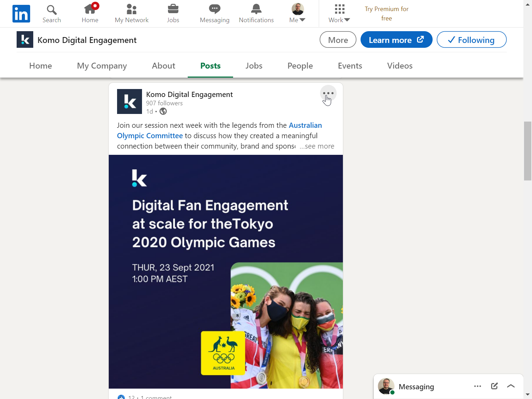Go to Home feed icon
Image resolution: width=532 pixels, height=399 pixels.
[90, 9]
